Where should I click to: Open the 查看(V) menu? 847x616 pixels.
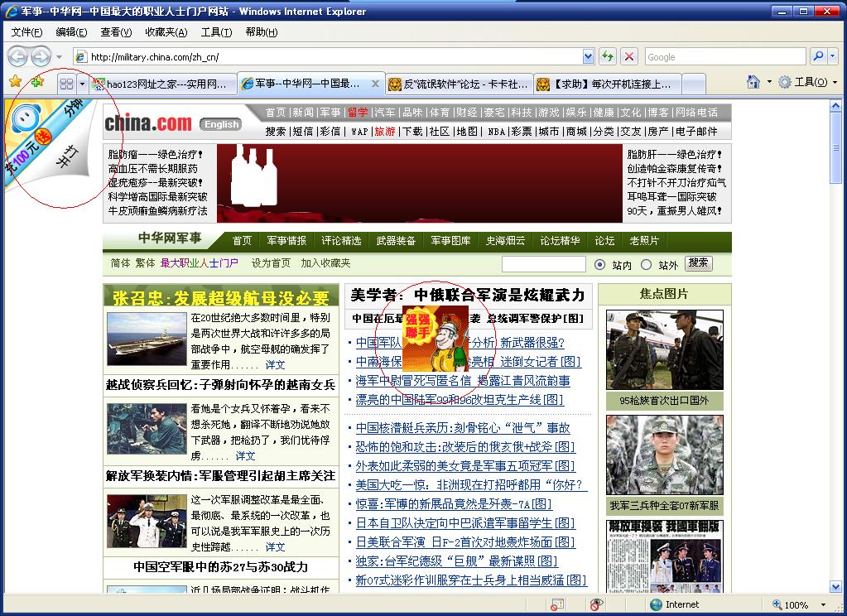click(x=116, y=32)
